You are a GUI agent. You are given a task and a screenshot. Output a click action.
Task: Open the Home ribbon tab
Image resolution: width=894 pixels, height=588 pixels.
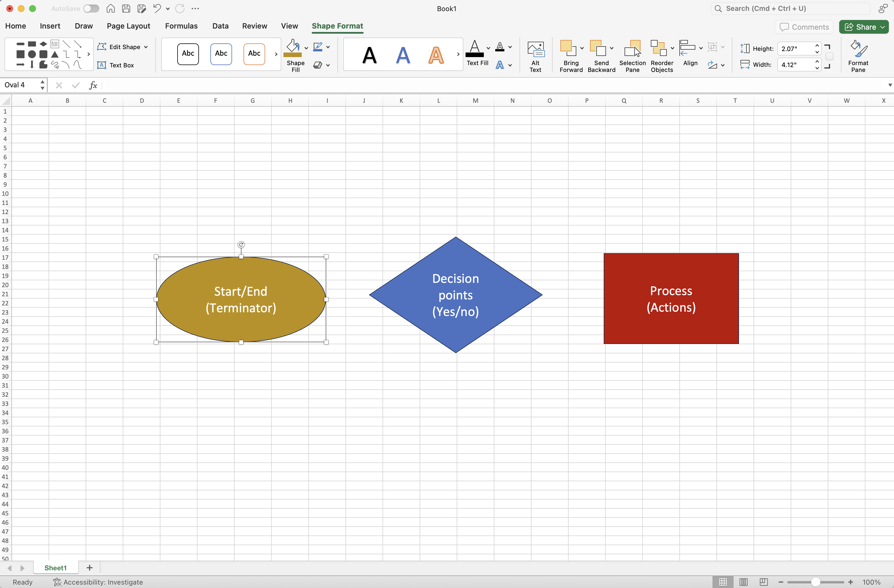click(15, 26)
